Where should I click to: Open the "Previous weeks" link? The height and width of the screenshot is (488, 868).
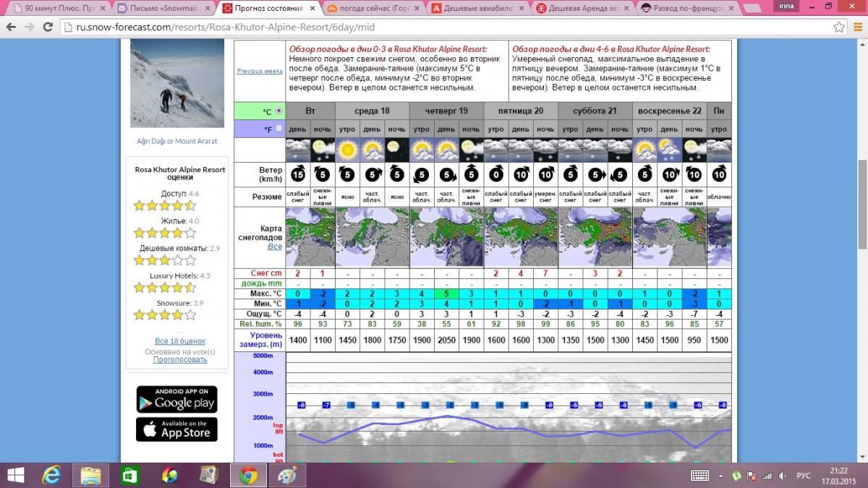tap(260, 71)
